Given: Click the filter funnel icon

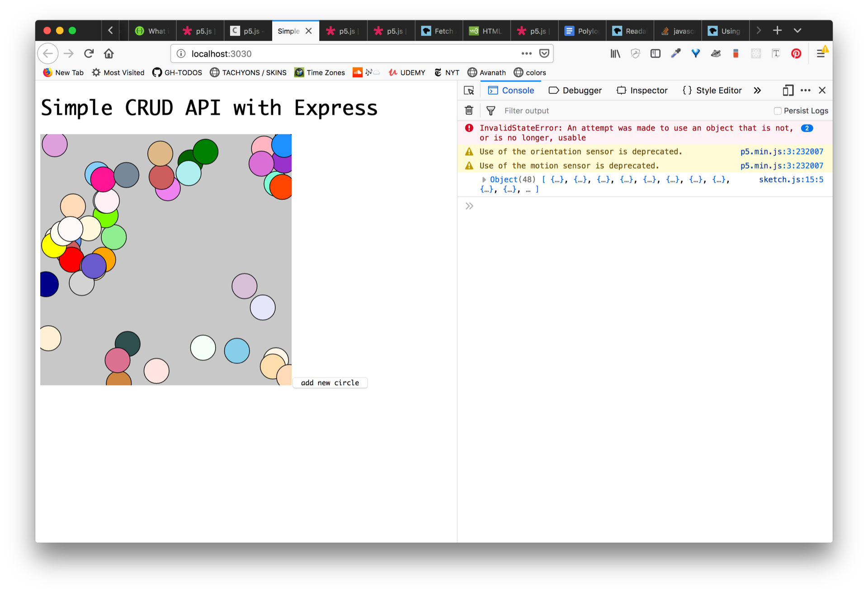Looking at the screenshot, I should [491, 110].
